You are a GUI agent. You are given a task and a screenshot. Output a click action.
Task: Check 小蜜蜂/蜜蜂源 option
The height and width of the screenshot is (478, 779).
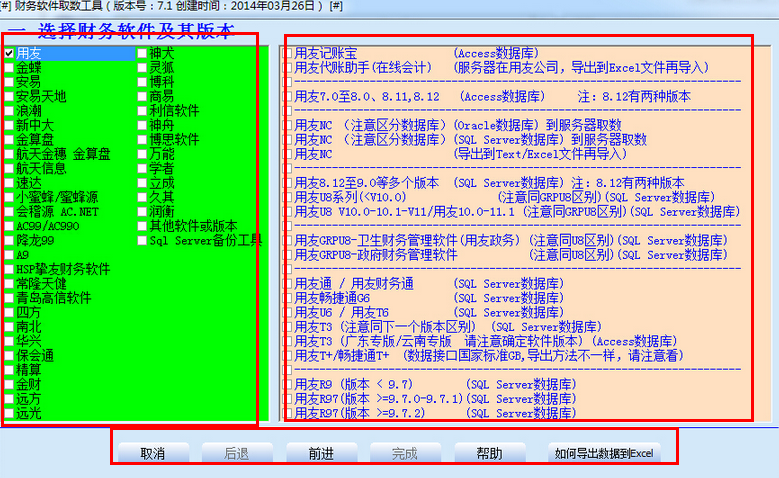coord(9,197)
